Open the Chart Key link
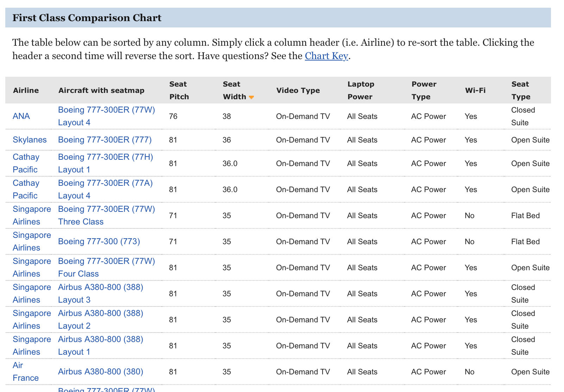564x392 pixels. click(326, 56)
